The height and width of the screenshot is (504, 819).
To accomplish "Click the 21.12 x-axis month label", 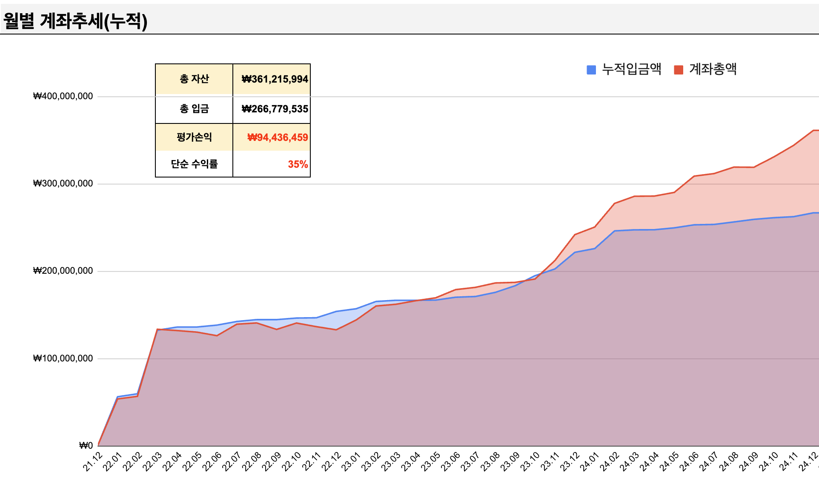I will (93, 462).
